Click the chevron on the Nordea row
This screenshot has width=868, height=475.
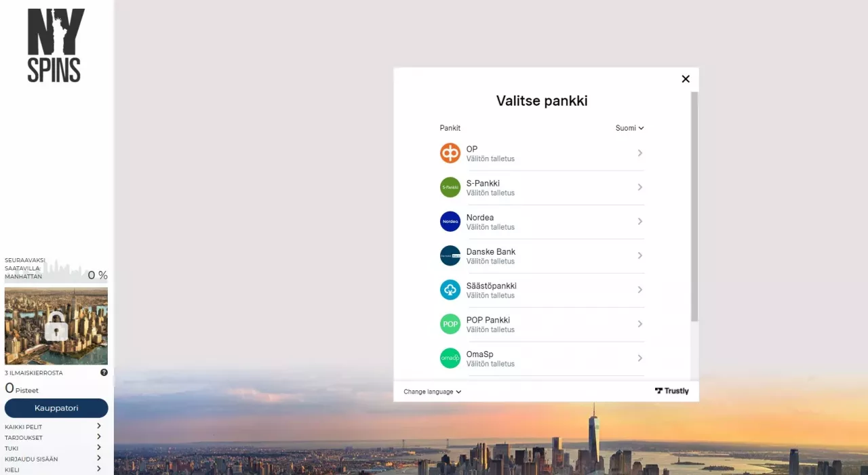click(640, 222)
